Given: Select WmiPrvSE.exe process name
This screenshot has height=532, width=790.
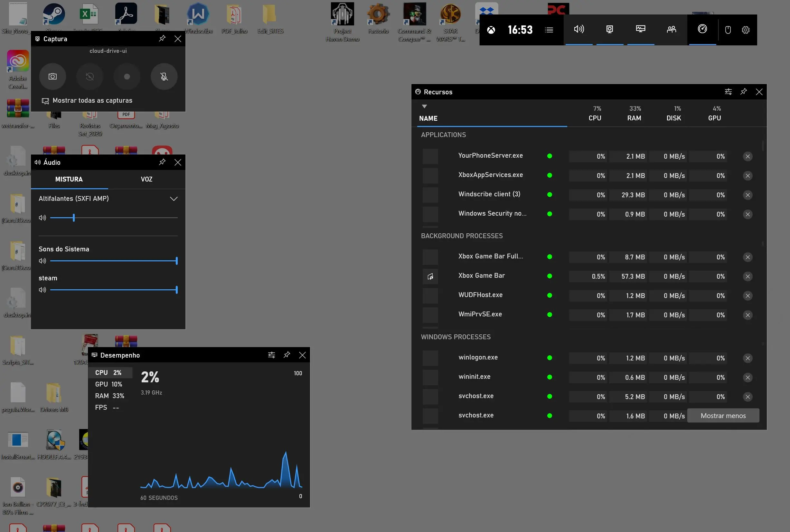Looking at the screenshot, I should tap(480, 314).
